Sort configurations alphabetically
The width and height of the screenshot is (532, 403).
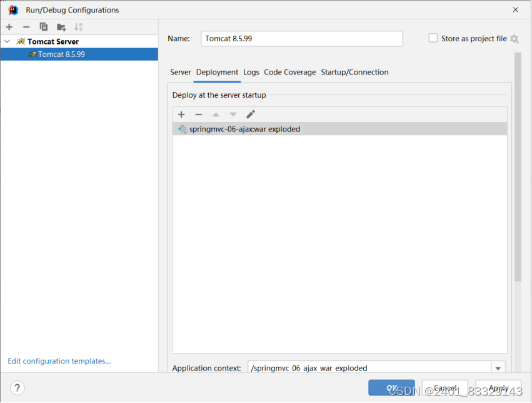[x=78, y=27]
